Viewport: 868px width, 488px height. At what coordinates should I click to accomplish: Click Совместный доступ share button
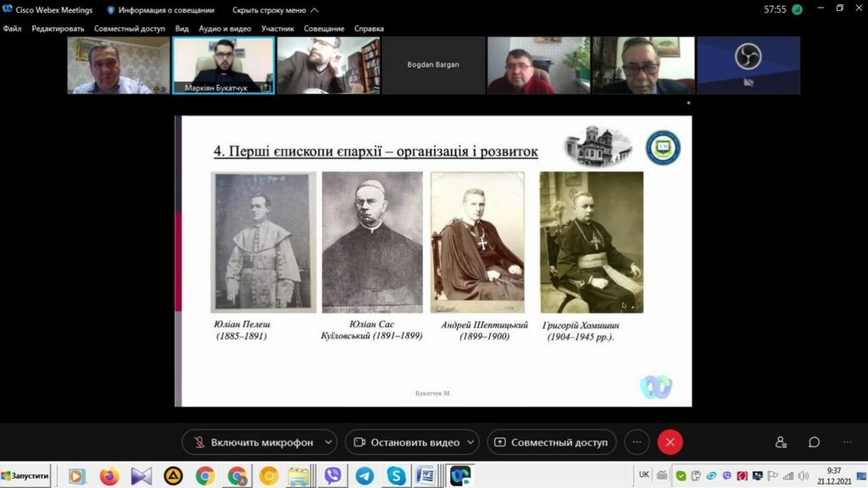tap(551, 442)
